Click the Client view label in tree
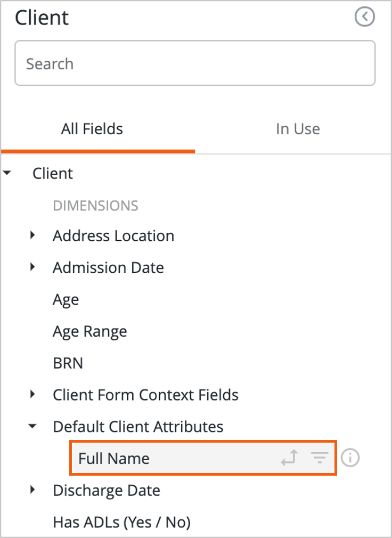This screenshot has height=538, width=392. click(x=53, y=173)
